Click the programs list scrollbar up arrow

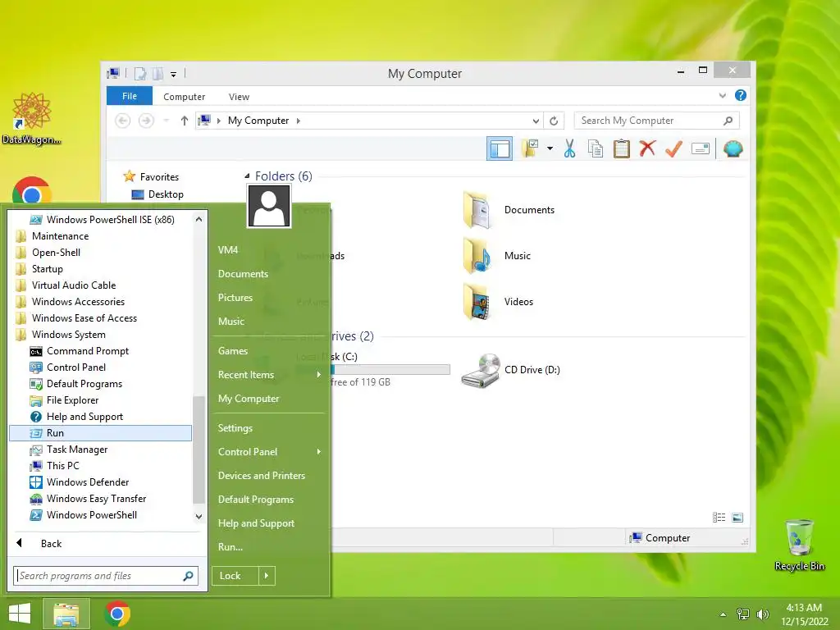(199, 219)
